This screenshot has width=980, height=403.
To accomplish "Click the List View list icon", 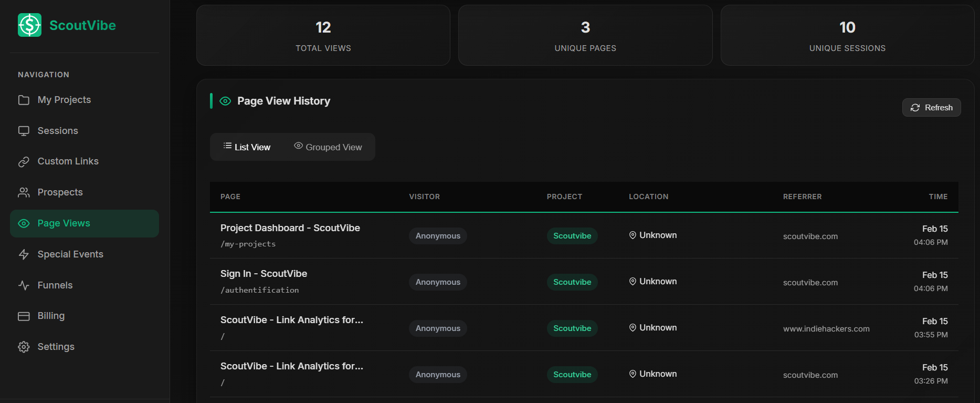I will [227, 146].
